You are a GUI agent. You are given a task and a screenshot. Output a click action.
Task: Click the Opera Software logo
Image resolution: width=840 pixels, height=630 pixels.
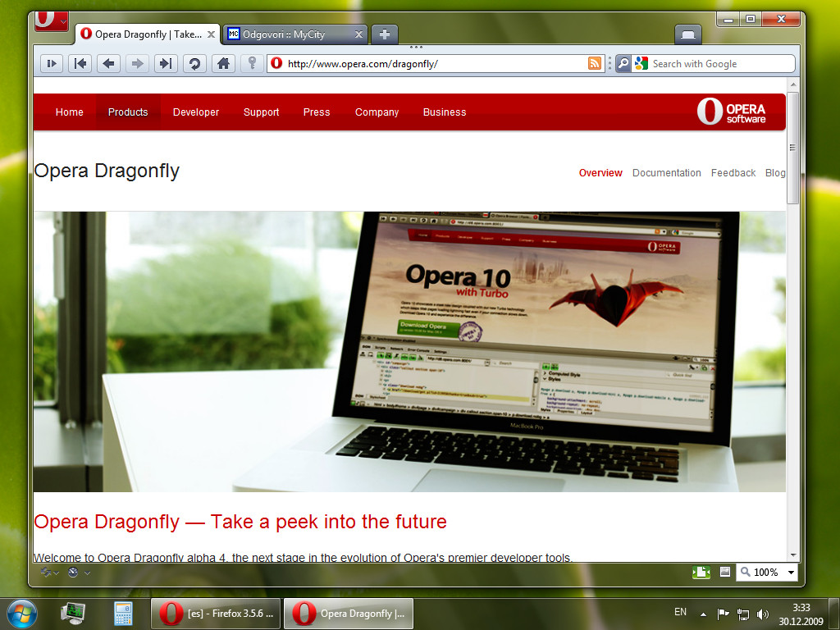coord(731,112)
